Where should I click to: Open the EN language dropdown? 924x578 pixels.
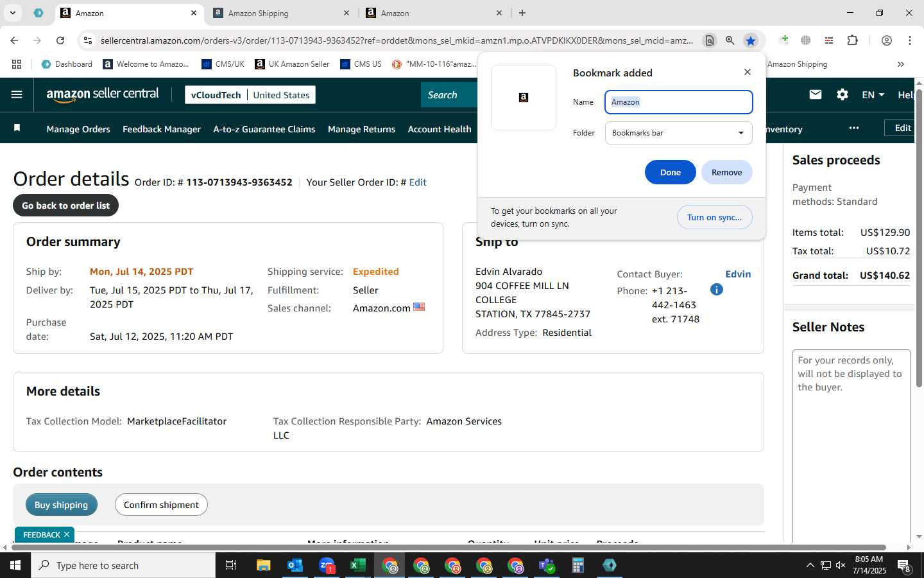(873, 94)
